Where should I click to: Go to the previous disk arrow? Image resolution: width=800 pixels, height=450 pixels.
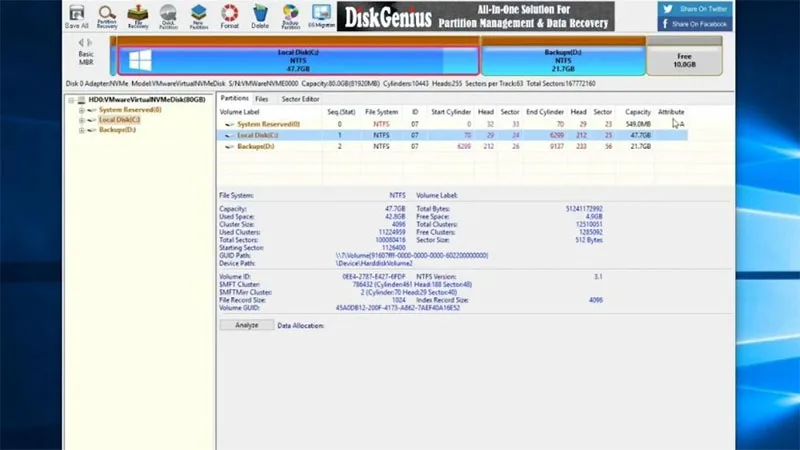point(81,42)
